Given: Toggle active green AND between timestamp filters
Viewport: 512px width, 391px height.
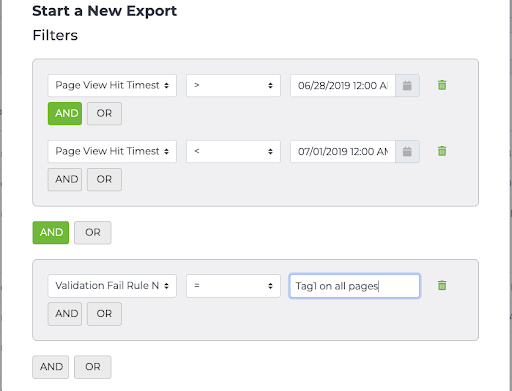Looking at the screenshot, I should click(65, 114).
